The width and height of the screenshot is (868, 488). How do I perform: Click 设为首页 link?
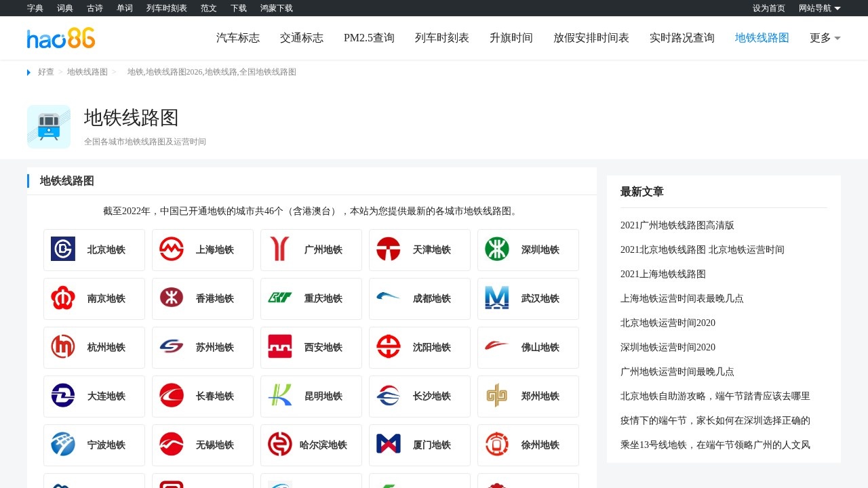pos(769,8)
